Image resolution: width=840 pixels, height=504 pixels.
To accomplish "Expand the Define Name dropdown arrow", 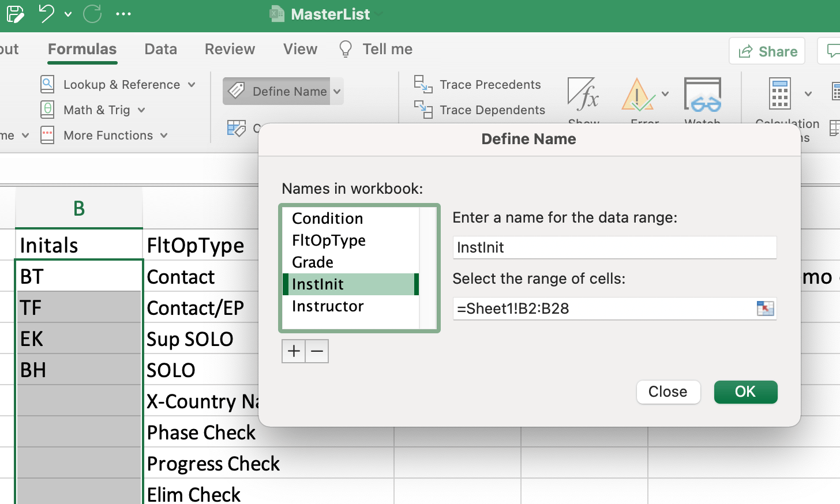I will 337,92.
